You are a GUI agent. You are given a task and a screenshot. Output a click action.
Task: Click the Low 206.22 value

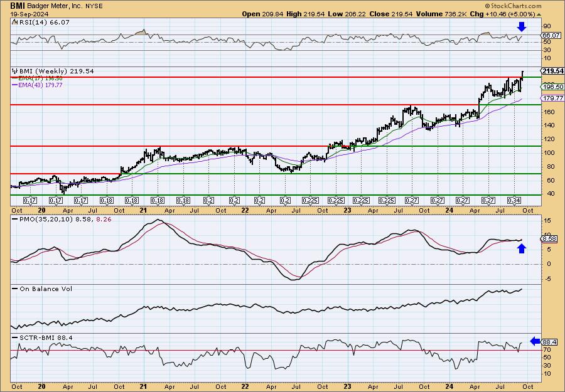(347, 14)
